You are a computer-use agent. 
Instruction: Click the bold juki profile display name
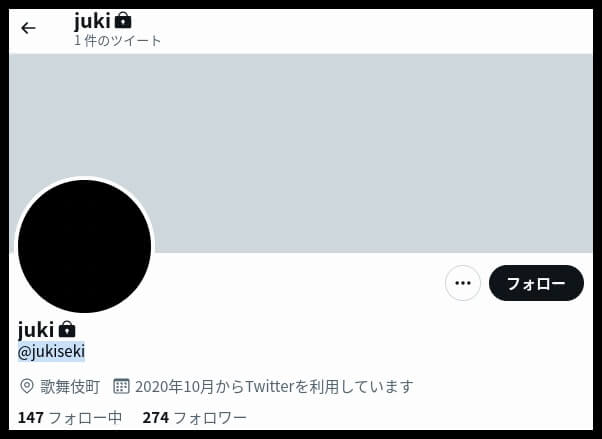(36, 330)
